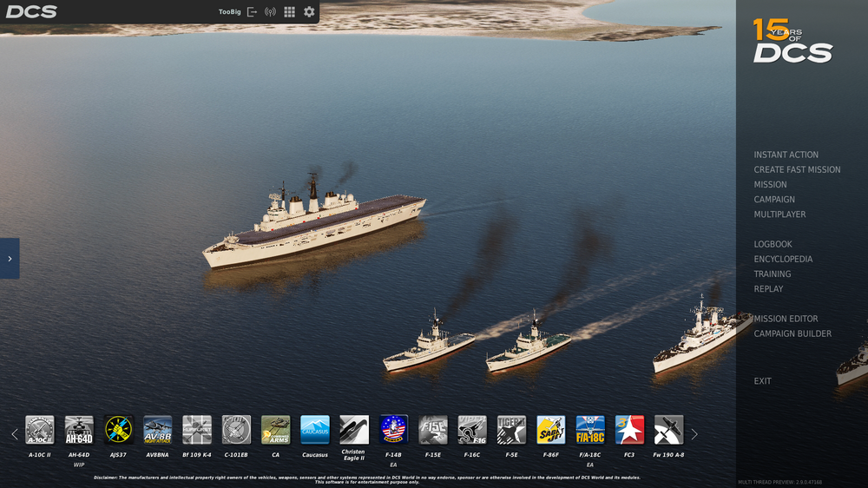Expand the left side panel chevron
Image resolution: width=868 pixels, height=488 pixels.
tap(10, 259)
